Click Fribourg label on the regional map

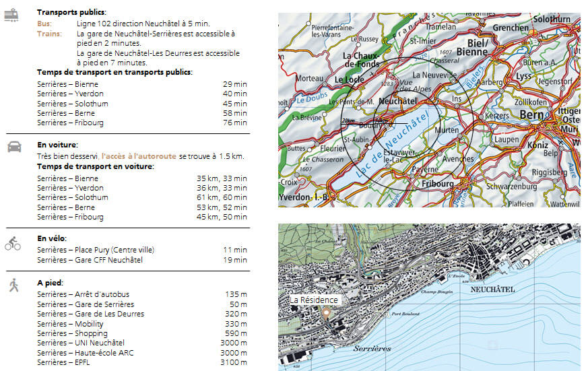coord(438,184)
